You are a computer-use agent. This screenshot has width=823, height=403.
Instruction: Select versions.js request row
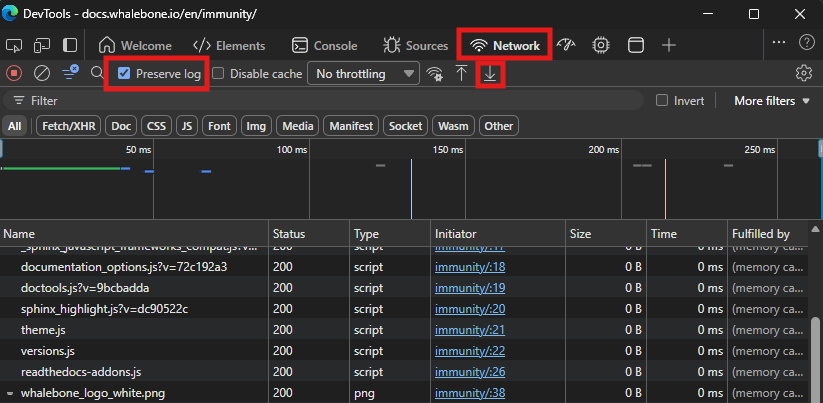404,351
